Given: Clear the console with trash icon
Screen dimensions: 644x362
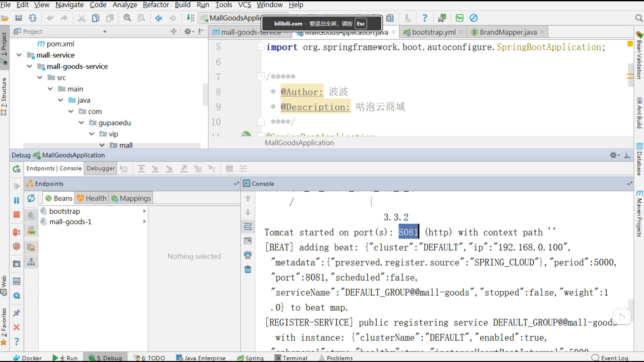Looking at the screenshot, I should pos(248,269).
